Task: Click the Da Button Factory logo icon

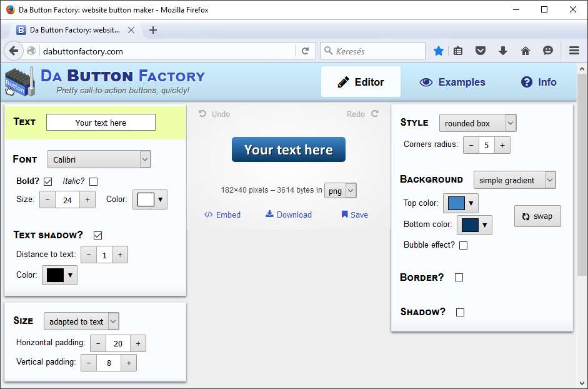Action: (19, 81)
